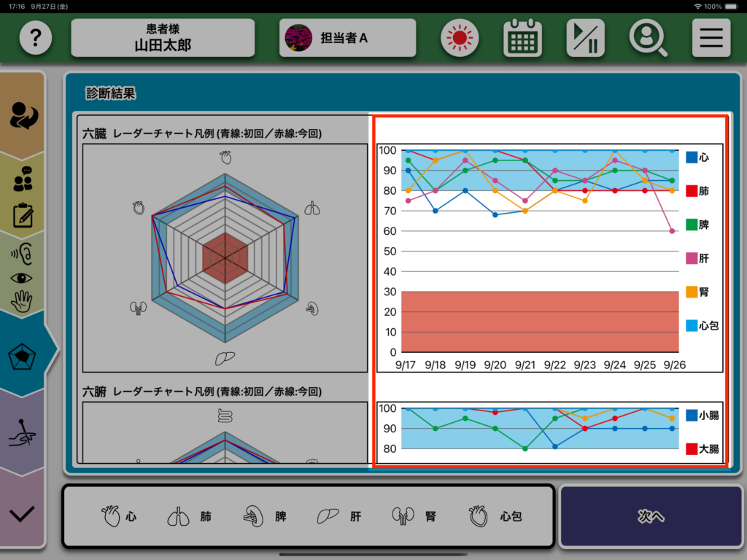Open the acupuncture treatment sidebar step
Viewport: 747px width, 560px height.
pos(23,435)
